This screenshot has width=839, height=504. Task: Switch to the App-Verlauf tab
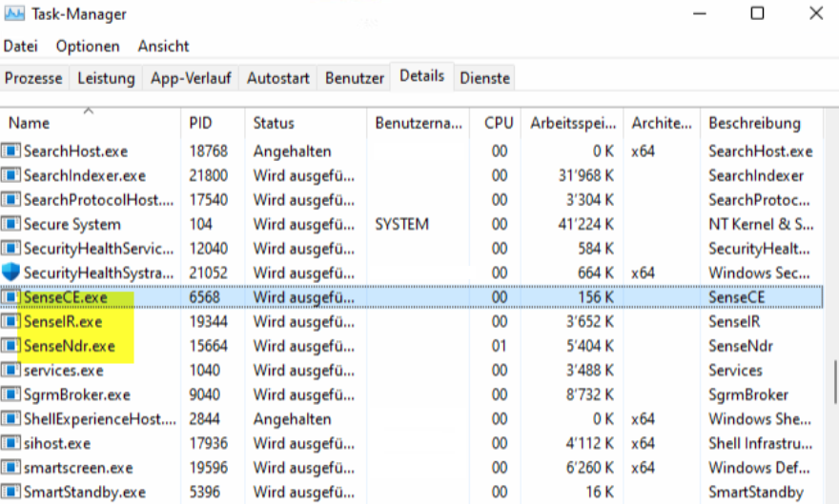[x=191, y=78]
